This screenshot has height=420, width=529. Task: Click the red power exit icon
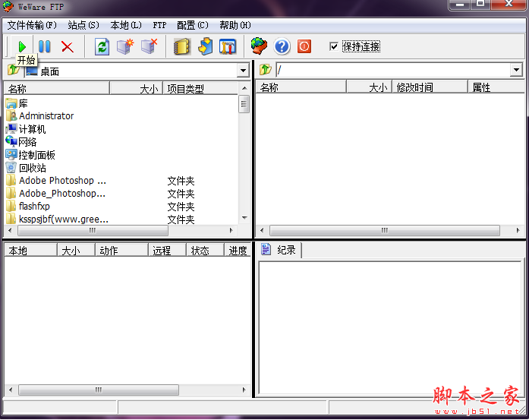[304, 46]
